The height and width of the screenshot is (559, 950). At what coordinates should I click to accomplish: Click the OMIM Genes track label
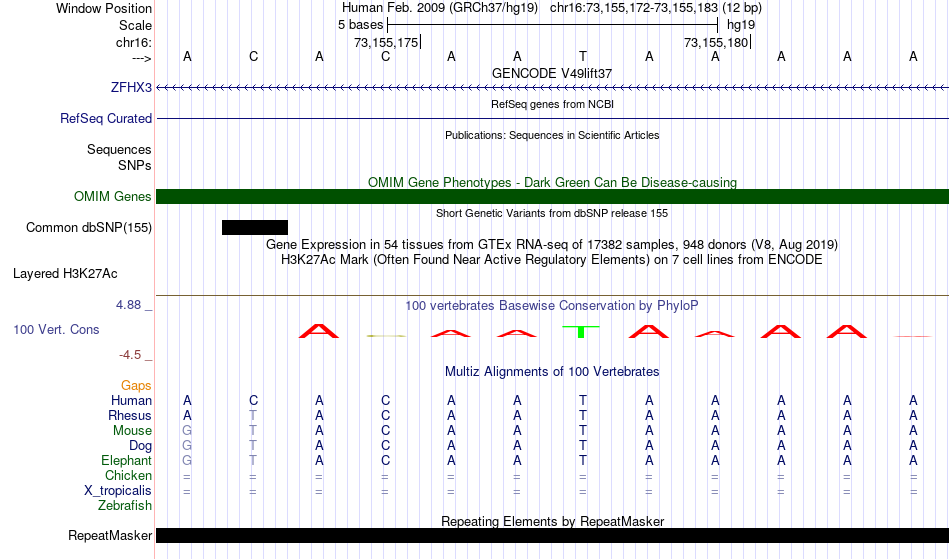(113, 197)
